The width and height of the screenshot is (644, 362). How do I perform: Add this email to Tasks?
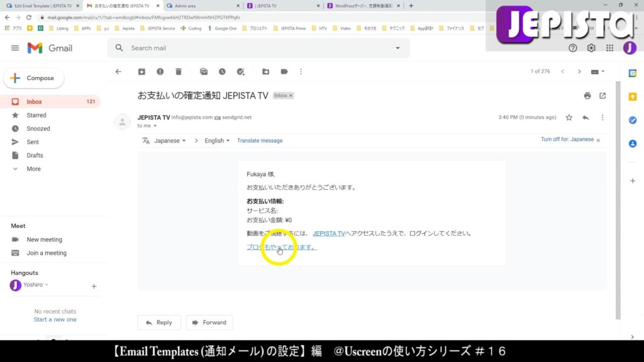tap(241, 72)
